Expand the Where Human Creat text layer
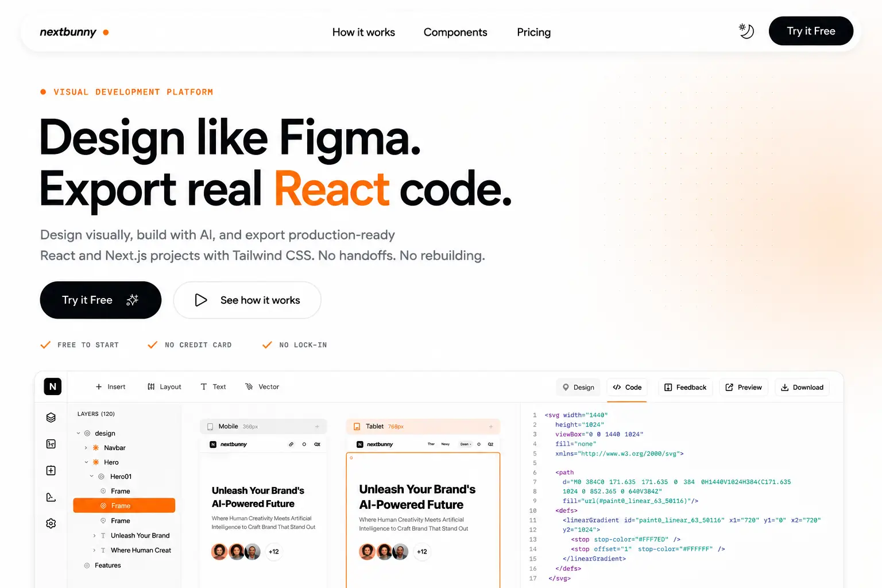Screen dimensions: 882x588 94,550
